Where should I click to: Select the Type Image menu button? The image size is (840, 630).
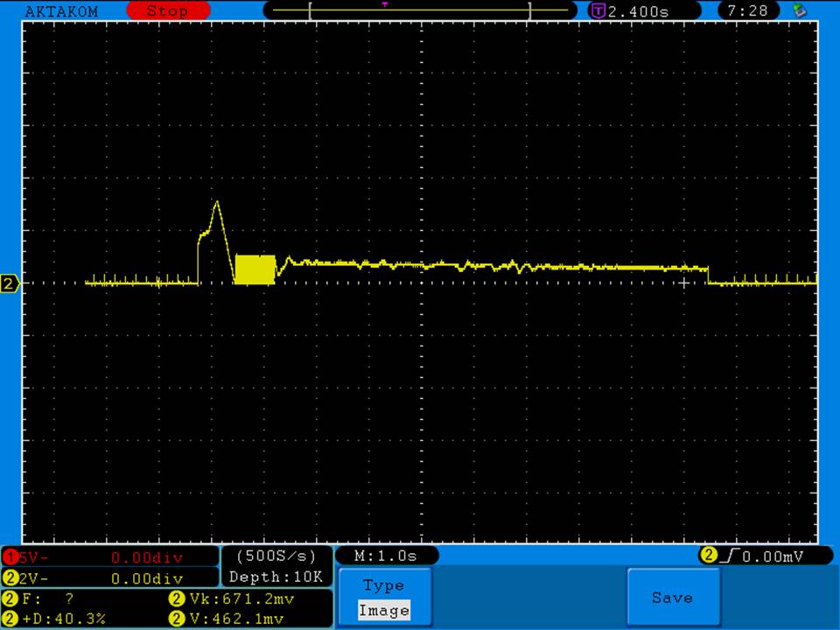[385, 597]
